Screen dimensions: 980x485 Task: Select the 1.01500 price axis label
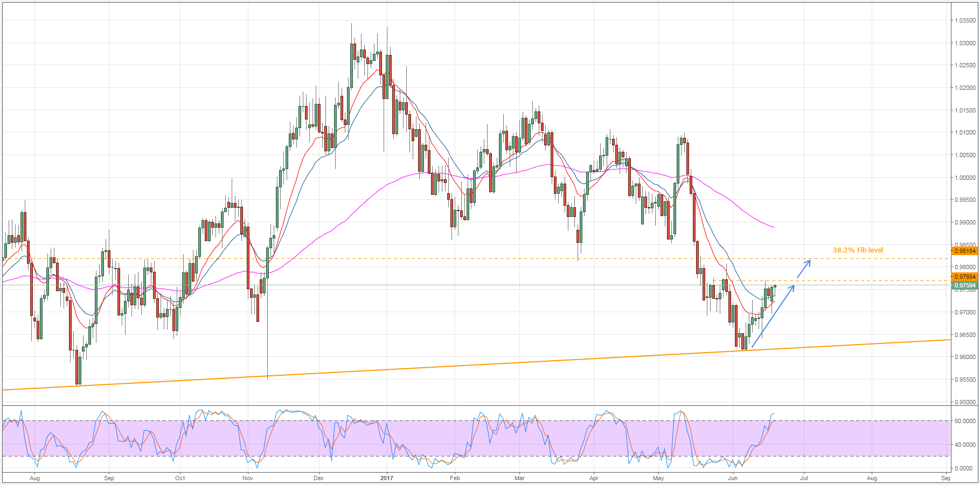click(x=965, y=110)
